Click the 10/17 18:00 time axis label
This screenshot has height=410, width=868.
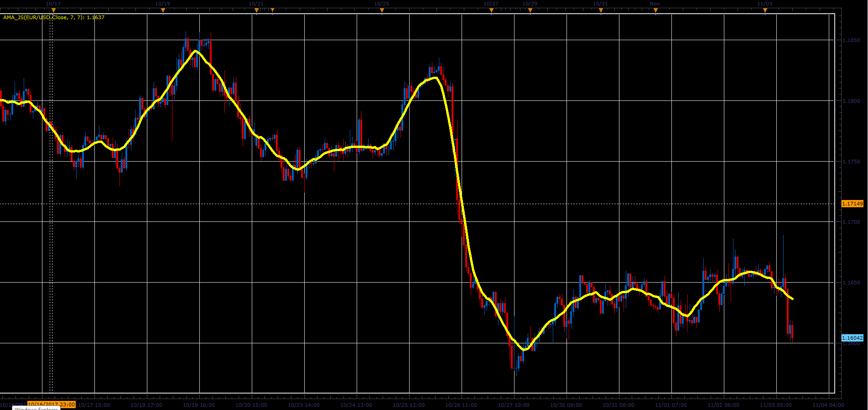(94, 405)
